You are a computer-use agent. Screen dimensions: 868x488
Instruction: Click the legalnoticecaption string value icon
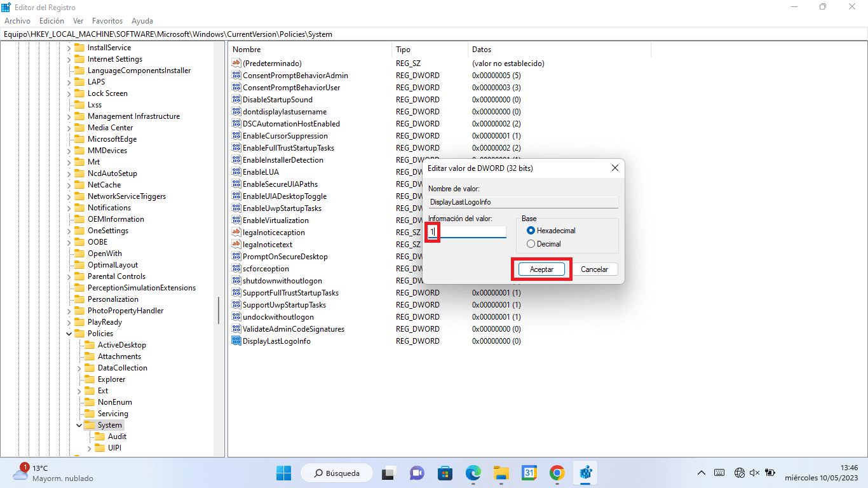point(236,233)
